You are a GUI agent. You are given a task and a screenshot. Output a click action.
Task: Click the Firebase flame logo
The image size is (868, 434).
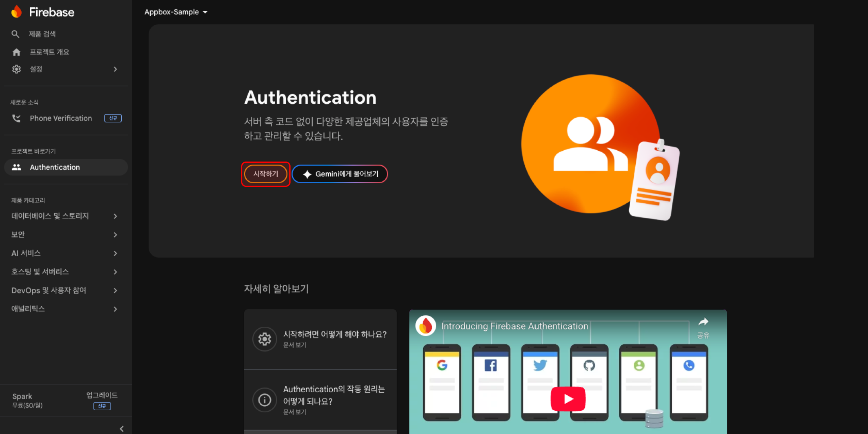tap(16, 12)
